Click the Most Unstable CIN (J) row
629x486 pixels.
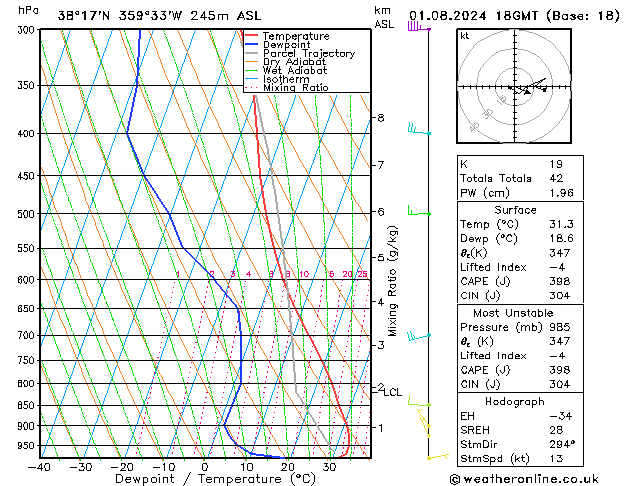coord(520,384)
